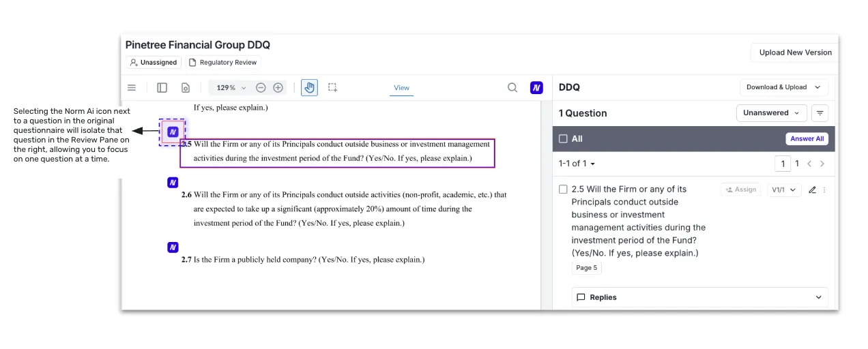Click question 2.6 text in the document
The height and width of the screenshot is (349, 868).
click(344, 209)
